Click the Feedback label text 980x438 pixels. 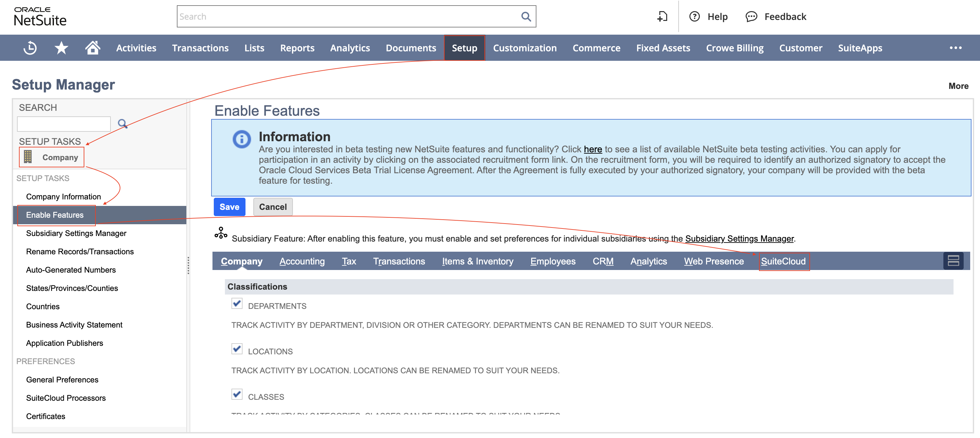pyautogui.click(x=785, y=16)
